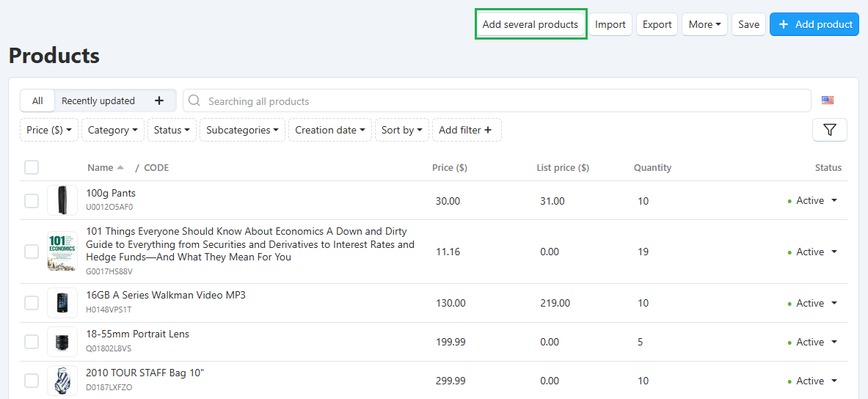Edit the 219.00 list price of Walkman
This screenshot has width=868, height=399.
555,303
